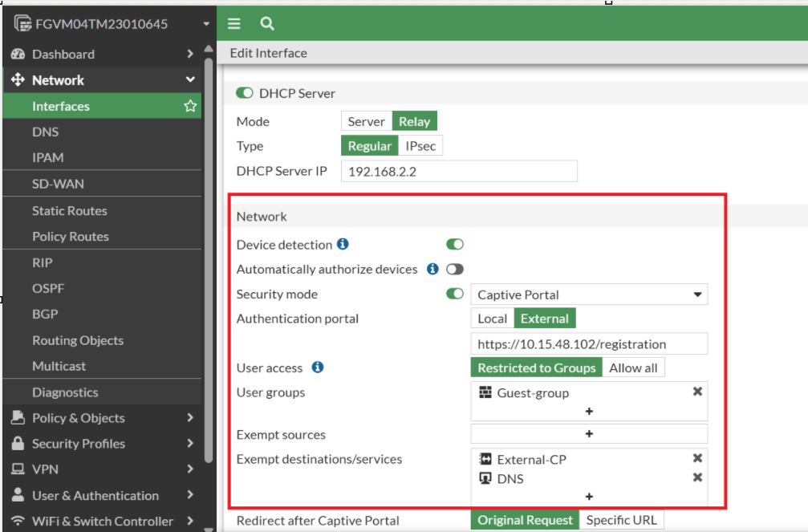Favorite Interfaces with the star icon
The width and height of the screenshot is (808, 532).
pyautogui.click(x=190, y=106)
